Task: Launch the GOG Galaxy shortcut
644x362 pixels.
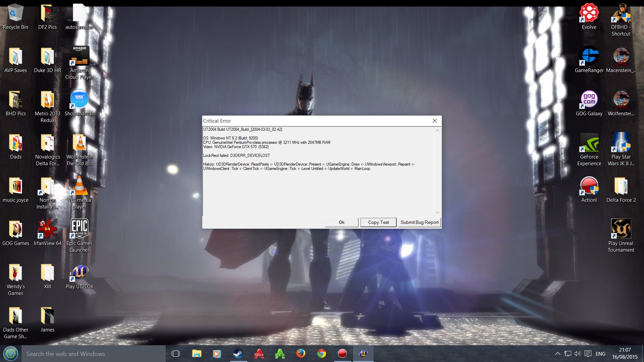Action: [589, 103]
